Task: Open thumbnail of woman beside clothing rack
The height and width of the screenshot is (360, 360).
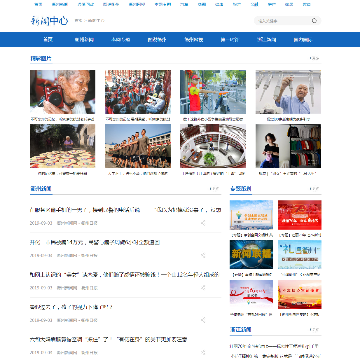Action: [288, 146]
